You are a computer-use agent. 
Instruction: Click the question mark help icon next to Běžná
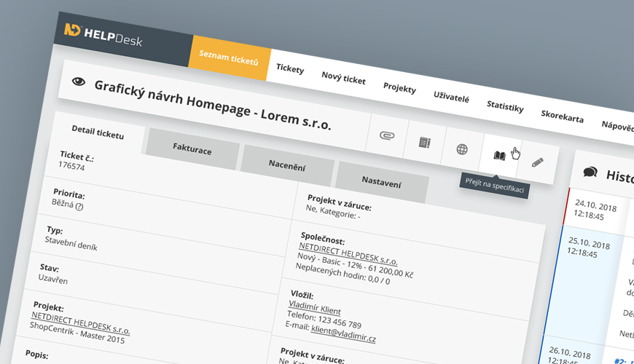[x=79, y=207]
